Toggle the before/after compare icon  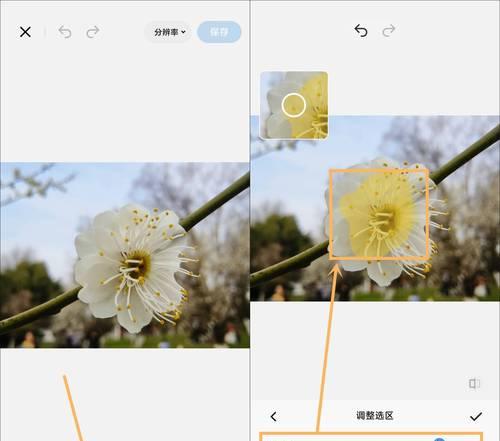click(474, 384)
